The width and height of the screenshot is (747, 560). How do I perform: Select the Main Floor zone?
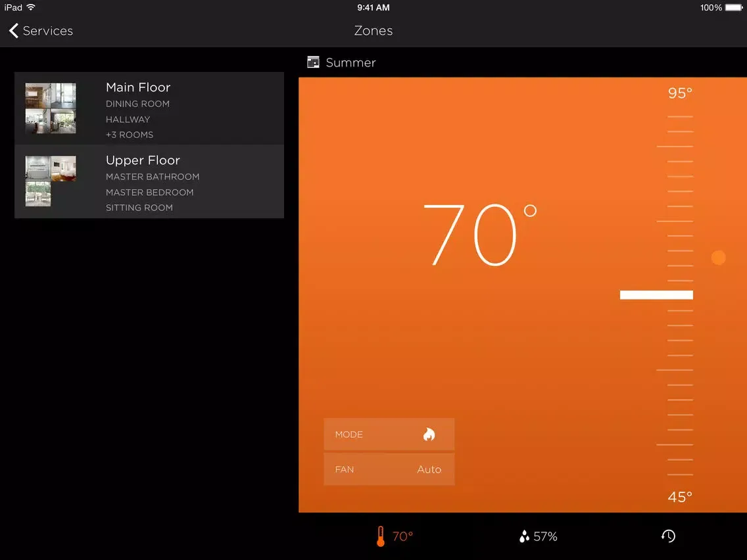point(149,108)
